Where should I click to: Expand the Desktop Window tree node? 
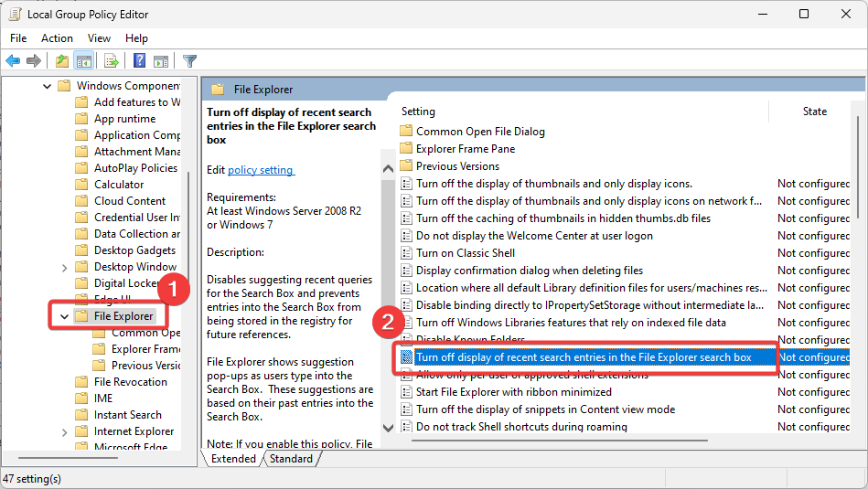coord(64,268)
